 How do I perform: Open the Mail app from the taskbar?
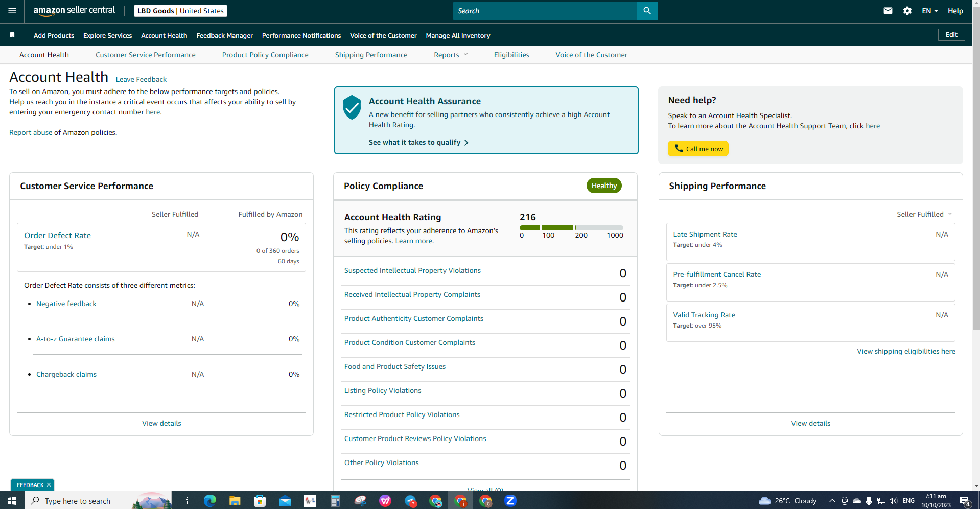pyautogui.click(x=285, y=501)
